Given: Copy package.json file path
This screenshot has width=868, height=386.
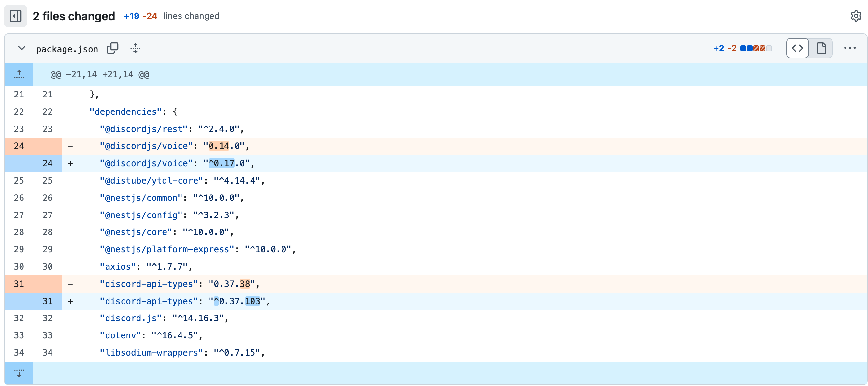Looking at the screenshot, I should (112, 48).
